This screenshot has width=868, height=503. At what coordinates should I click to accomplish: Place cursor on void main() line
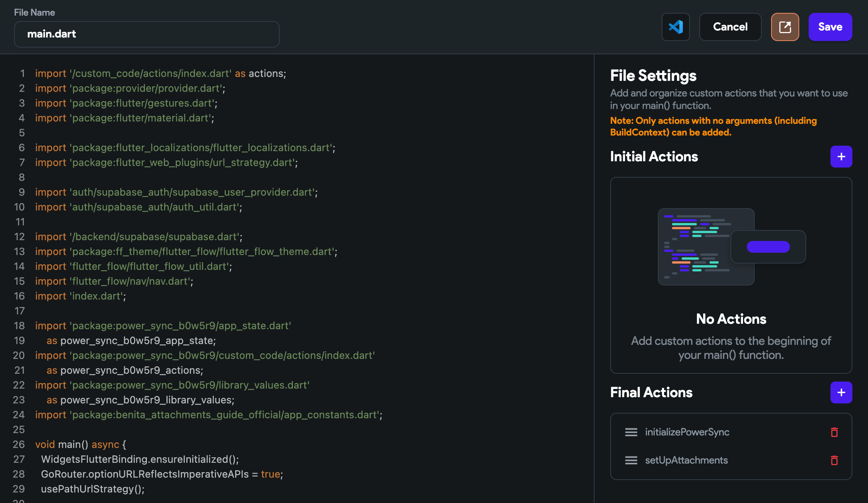click(x=80, y=444)
